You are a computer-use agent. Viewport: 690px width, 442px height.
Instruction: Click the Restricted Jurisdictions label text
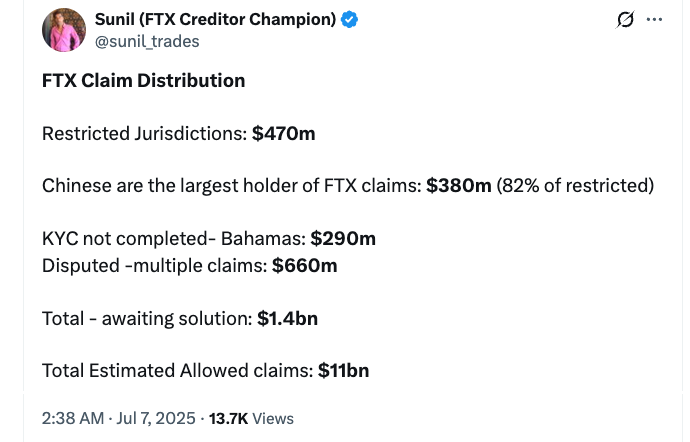pyautogui.click(x=145, y=133)
